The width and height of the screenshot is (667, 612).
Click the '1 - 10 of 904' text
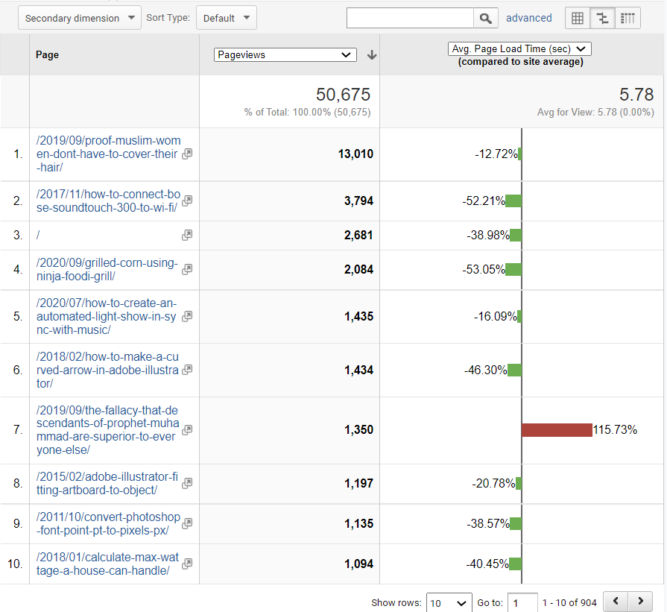tap(569, 603)
